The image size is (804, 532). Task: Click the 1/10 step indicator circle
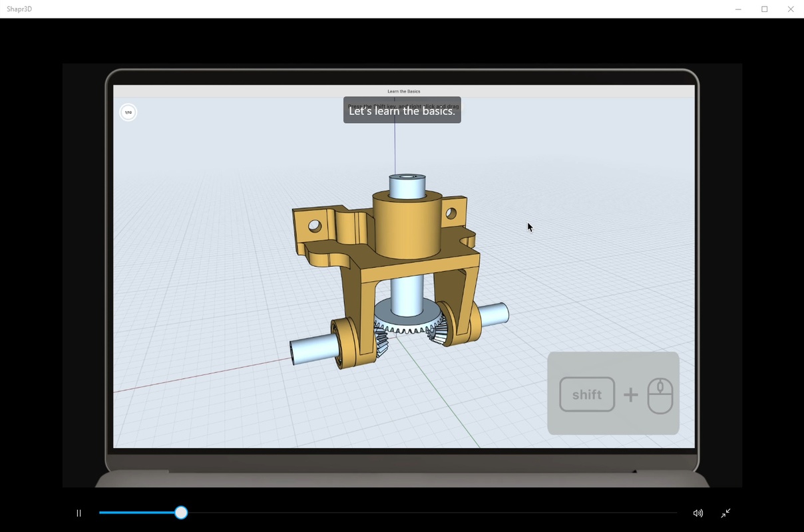(128, 112)
